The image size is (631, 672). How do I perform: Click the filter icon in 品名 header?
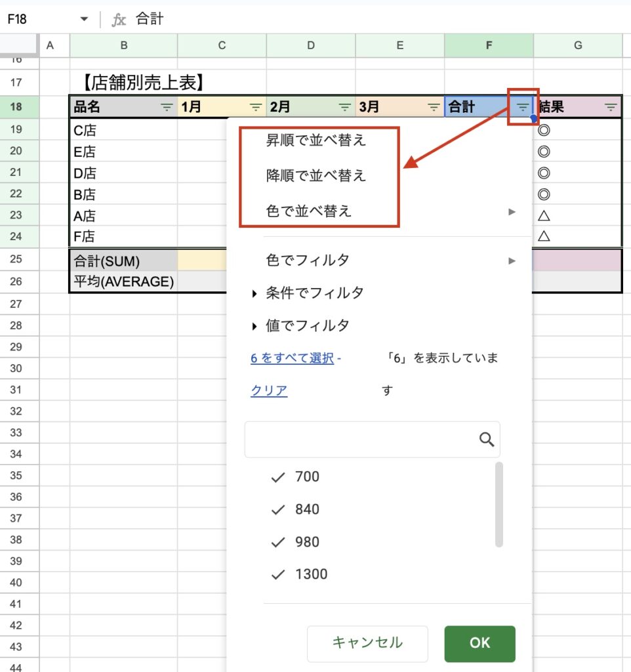167,107
